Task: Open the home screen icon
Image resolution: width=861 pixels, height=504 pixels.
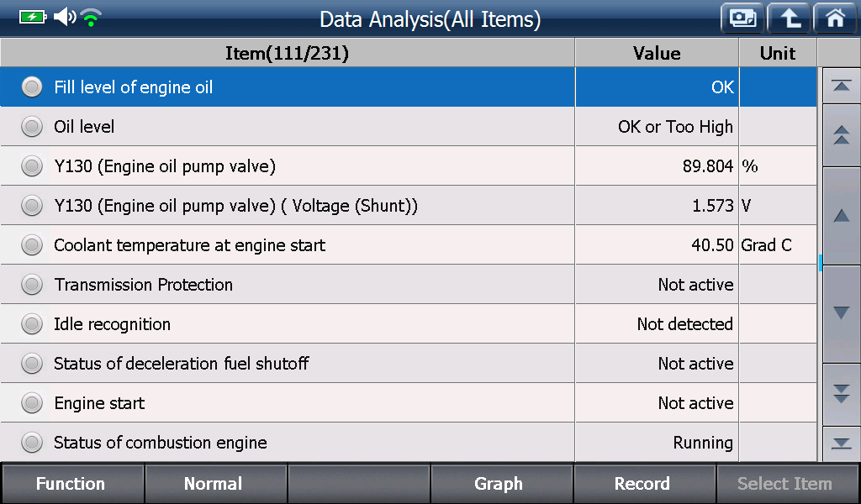Action: [x=836, y=18]
